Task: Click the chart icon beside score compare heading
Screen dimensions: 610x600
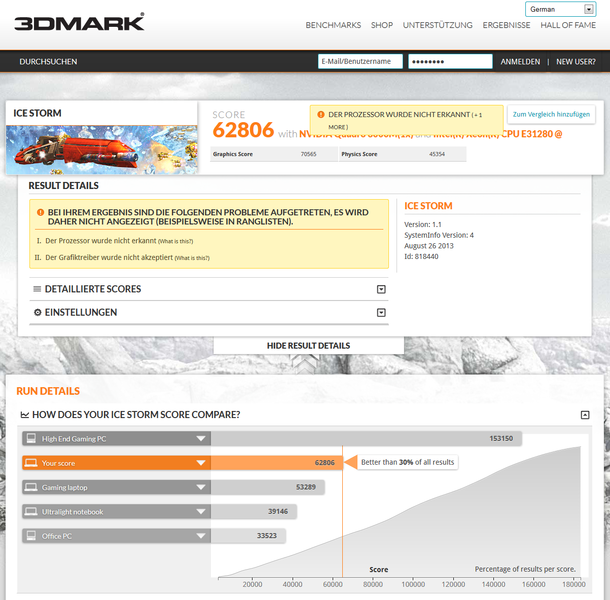Action: [25, 415]
